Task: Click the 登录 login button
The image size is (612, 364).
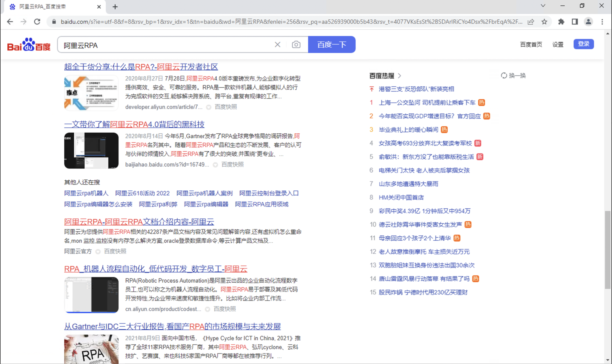Action: (x=583, y=44)
